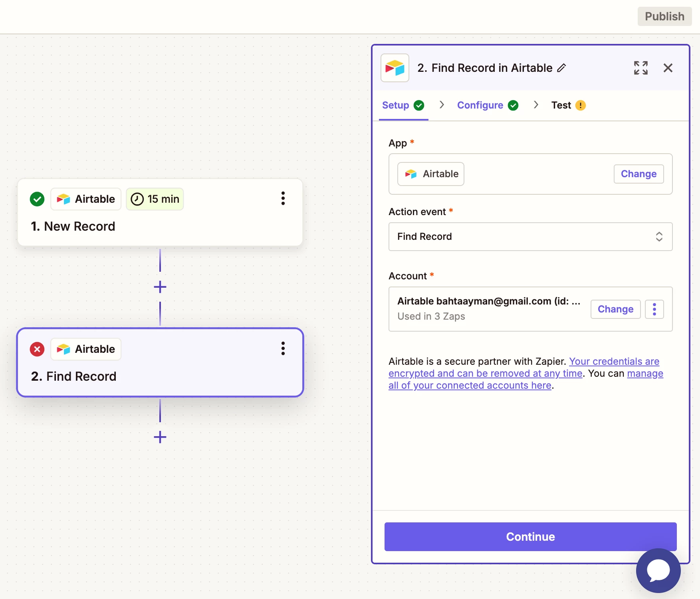The width and height of the screenshot is (700, 599).
Task: Click the Used in 3 Zaps text
Action: coord(431,316)
